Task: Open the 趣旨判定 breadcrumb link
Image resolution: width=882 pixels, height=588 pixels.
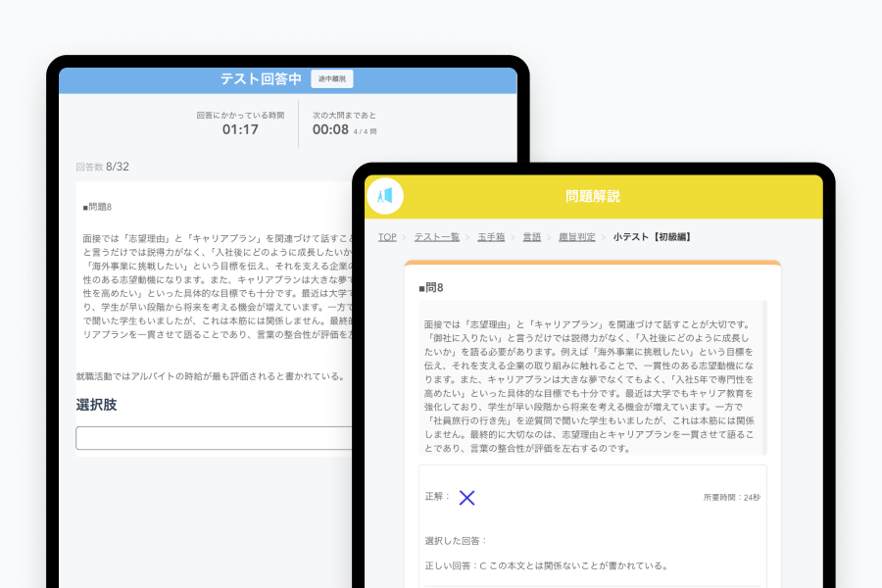Action: [576, 237]
